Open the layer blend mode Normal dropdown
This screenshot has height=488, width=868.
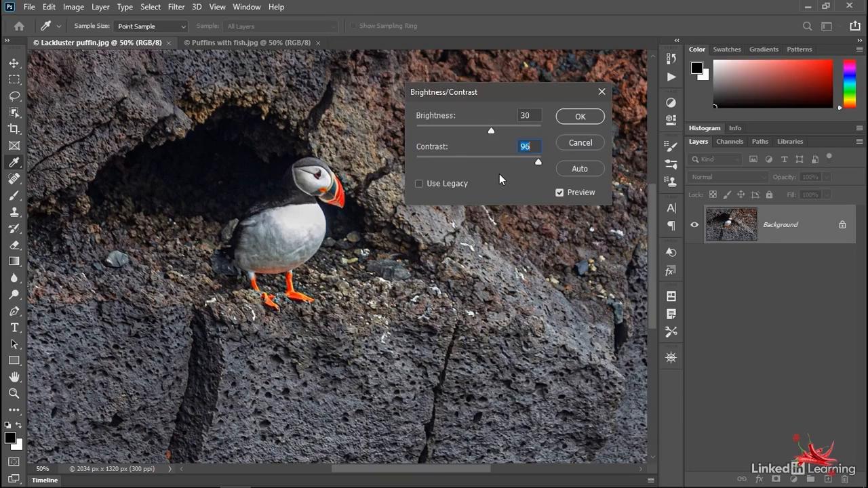click(x=728, y=177)
